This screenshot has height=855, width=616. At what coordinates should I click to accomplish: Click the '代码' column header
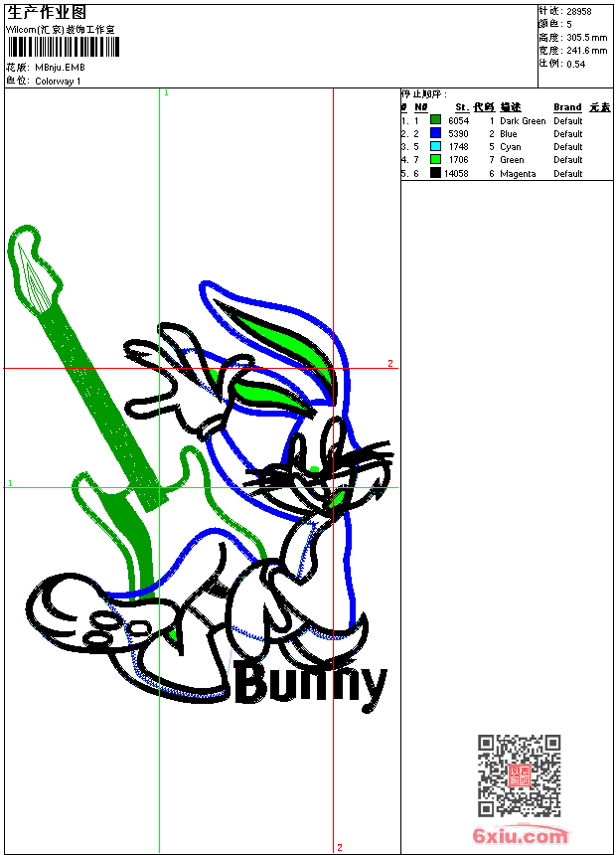coord(484,107)
